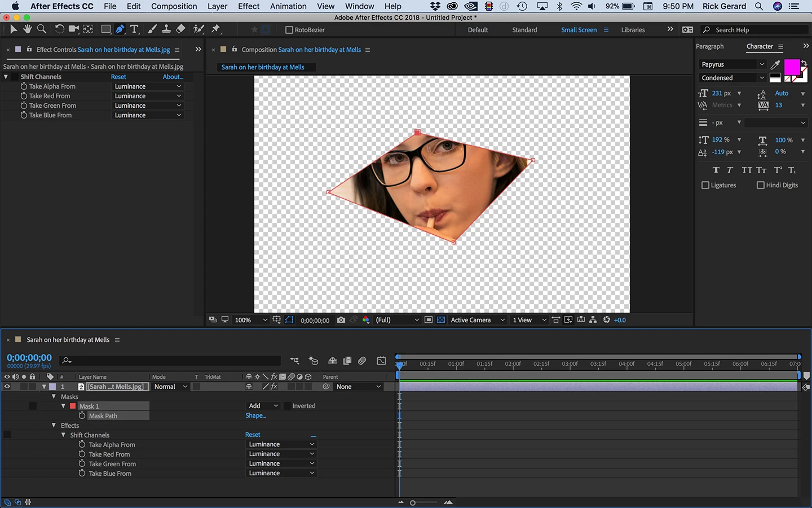The height and width of the screenshot is (508, 812).
Task: Select the Hand tool
Action: (27, 29)
